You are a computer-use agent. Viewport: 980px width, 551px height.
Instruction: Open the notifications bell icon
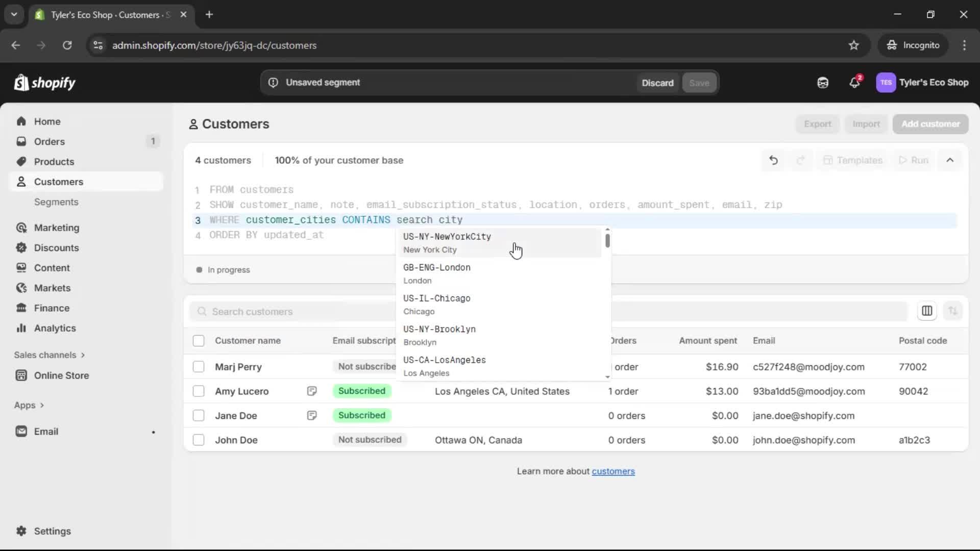(854, 83)
